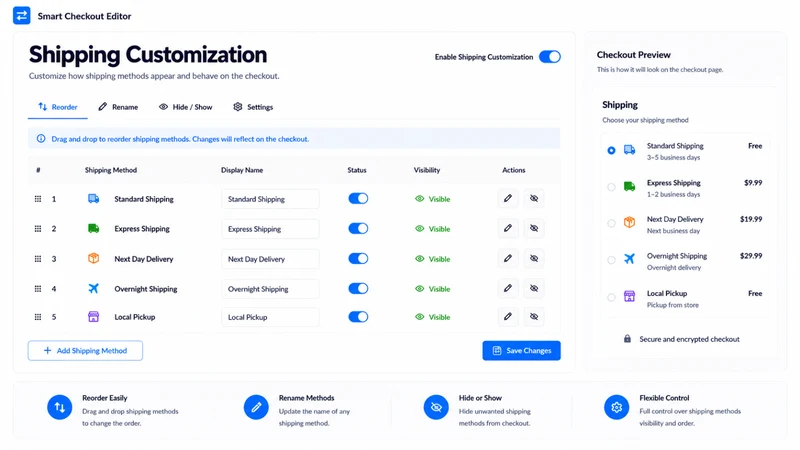Click the Local Pickup display name field
This screenshot has height=450, width=800.
270,317
